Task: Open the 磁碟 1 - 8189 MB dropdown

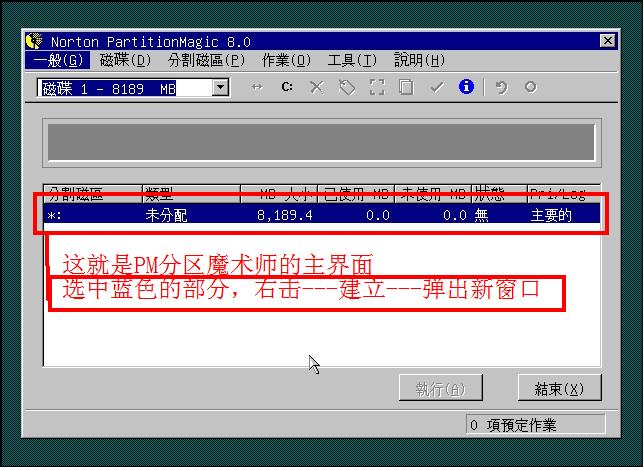Action: [220, 87]
